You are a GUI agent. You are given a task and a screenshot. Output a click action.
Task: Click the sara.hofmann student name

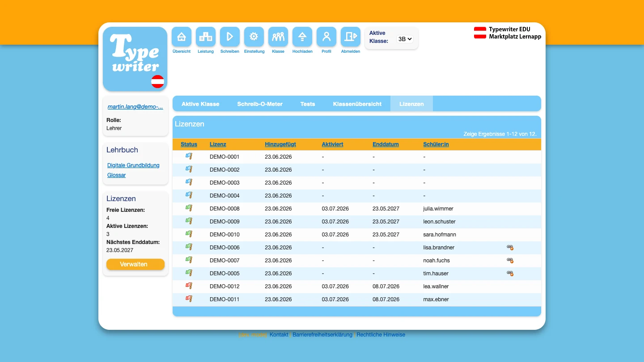click(x=440, y=235)
